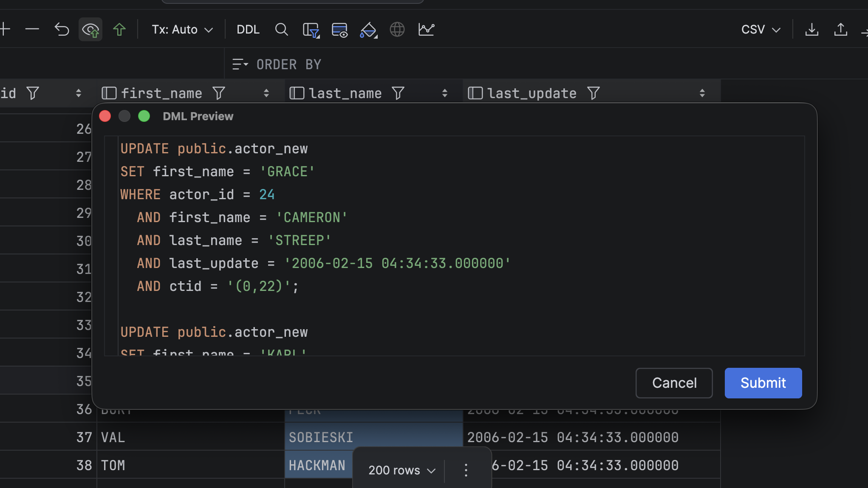Add a new row with plus icon
The height and width of the screenshot is (488, 868).
[x=5, y=29]
